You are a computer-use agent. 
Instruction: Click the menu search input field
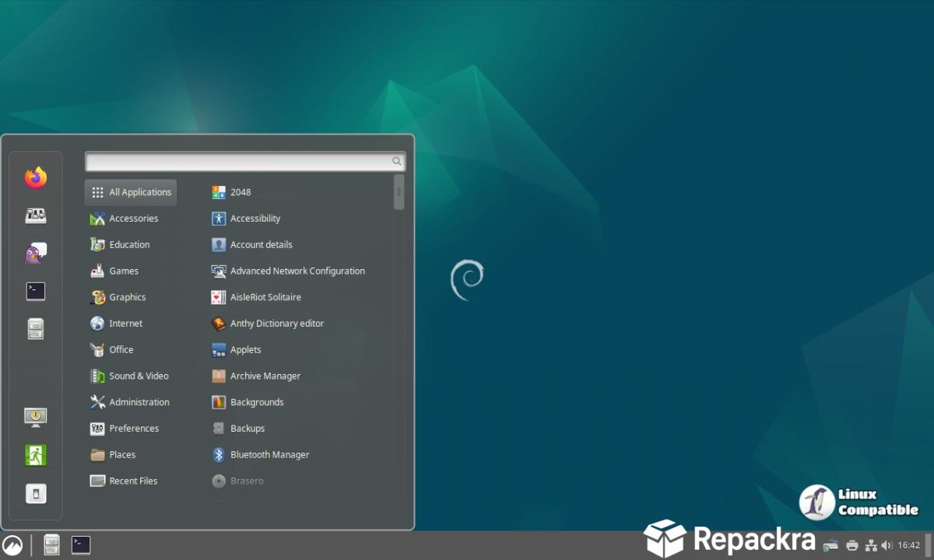coord(245,162)
